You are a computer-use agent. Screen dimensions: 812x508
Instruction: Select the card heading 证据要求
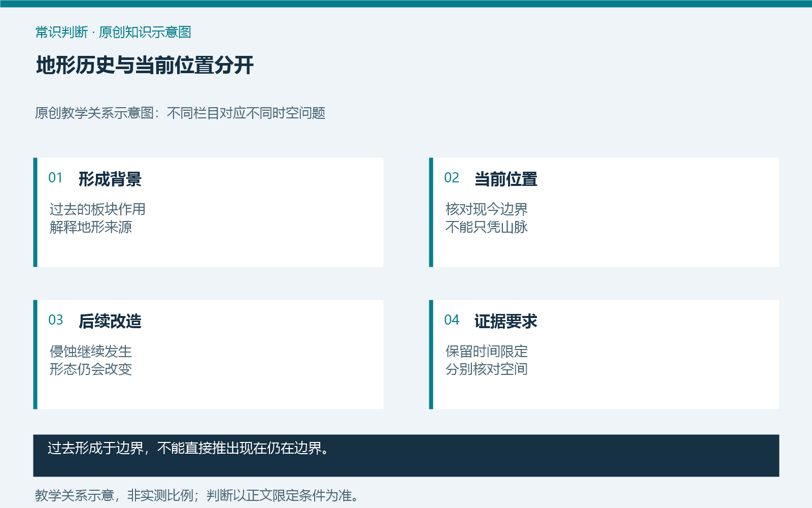506,321
